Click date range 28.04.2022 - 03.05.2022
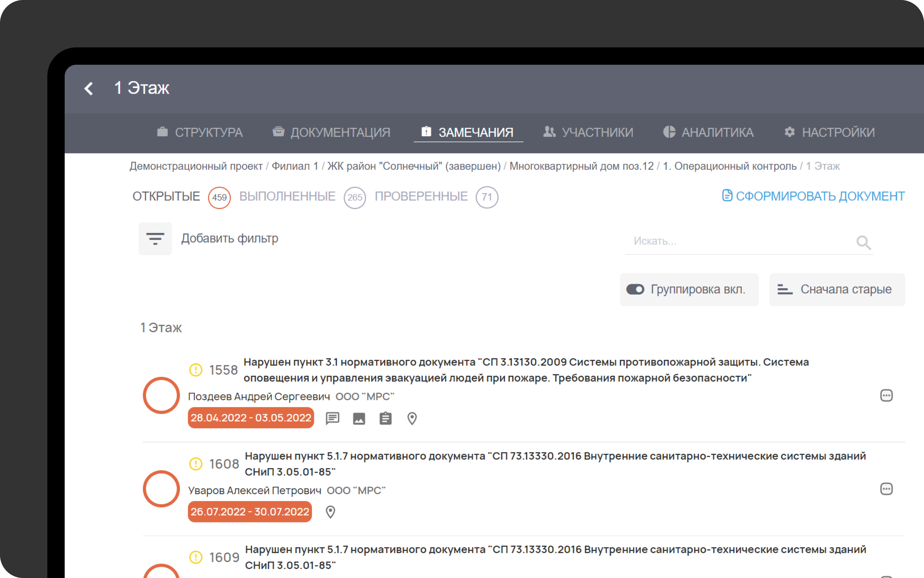 tap(251, 418)
